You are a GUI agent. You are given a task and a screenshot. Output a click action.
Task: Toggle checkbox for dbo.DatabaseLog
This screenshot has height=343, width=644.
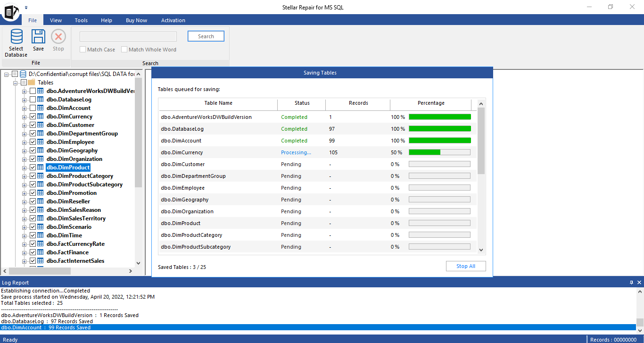click(x=33, y=100)
